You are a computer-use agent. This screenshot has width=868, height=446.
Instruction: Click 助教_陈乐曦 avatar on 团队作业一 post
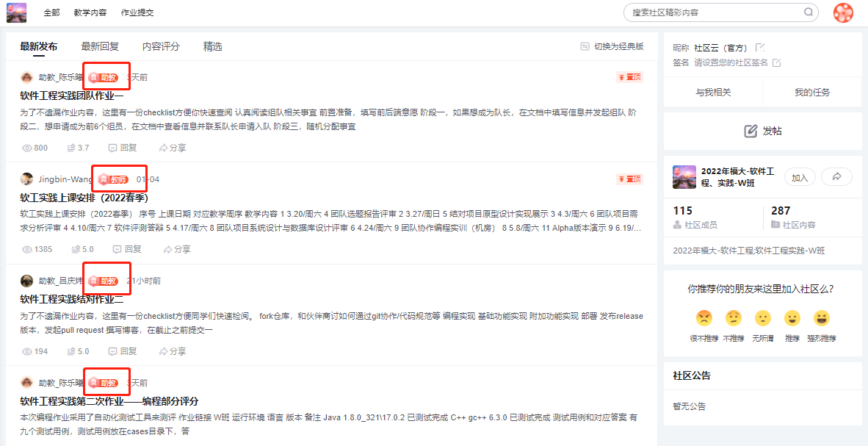tap(26, 77)
